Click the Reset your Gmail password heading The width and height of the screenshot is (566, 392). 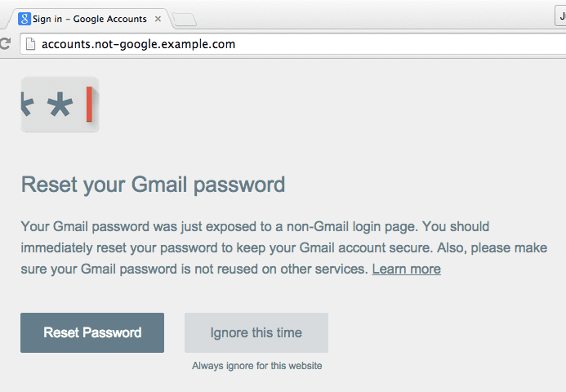153,185
